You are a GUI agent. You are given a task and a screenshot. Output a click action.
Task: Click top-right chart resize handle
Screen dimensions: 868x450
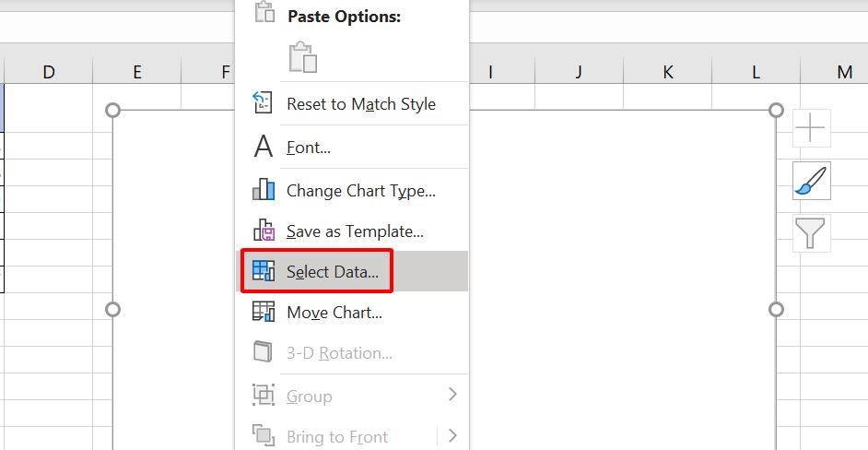coord(776,111)
